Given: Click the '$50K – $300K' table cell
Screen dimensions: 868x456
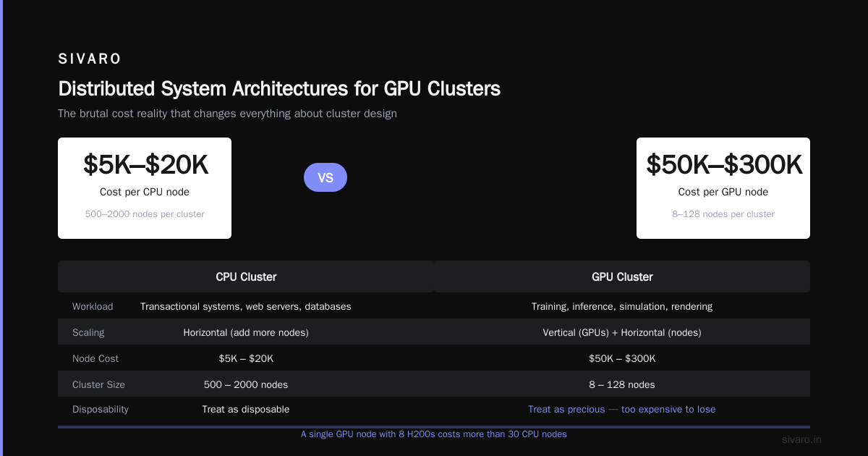Looking at the screenshot, I should click(x=622, y=358).
